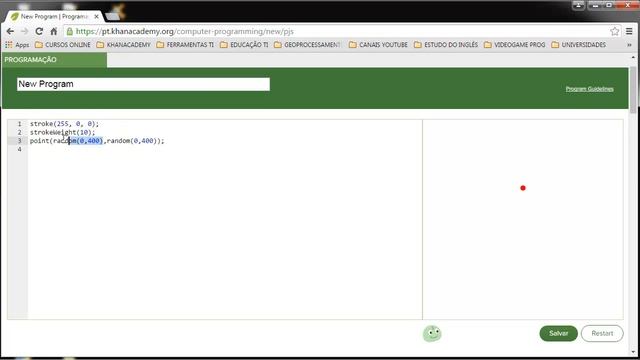
Task: Click line number 1 in gutter
Action: [19, 124]
